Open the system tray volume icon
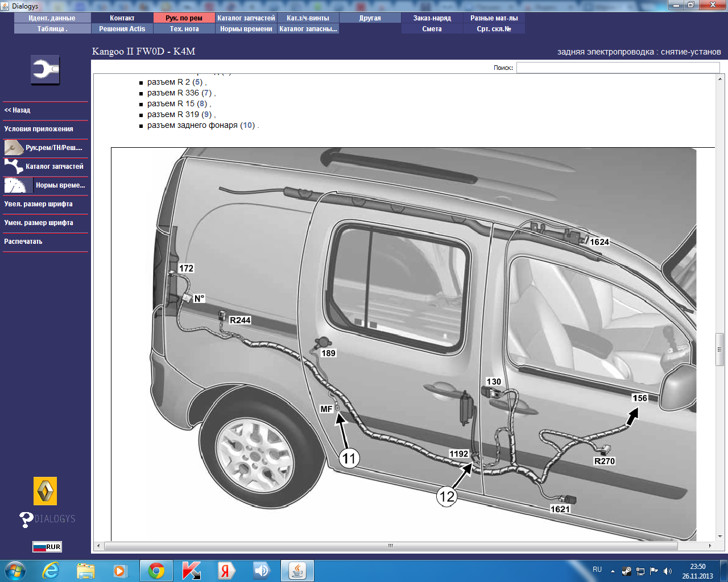 (668, 571)
